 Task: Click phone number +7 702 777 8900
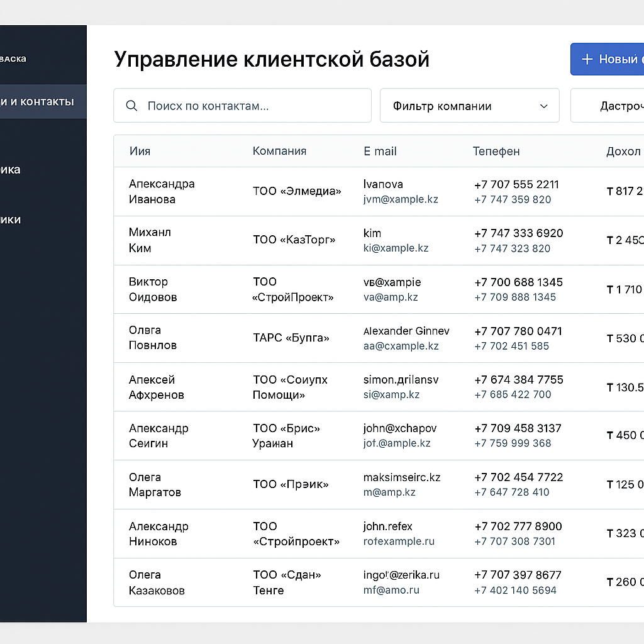tap(518, 526)
